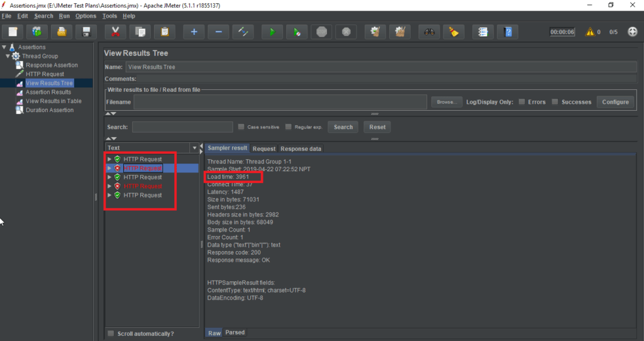Switch to the Parsed view tab

click(x=235, y=332)
